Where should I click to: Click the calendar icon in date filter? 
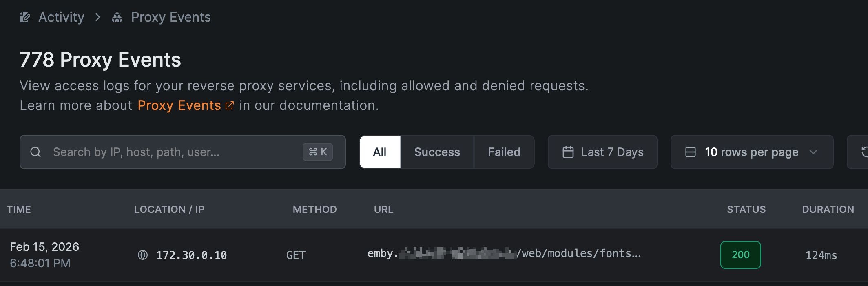click(568, 152)
